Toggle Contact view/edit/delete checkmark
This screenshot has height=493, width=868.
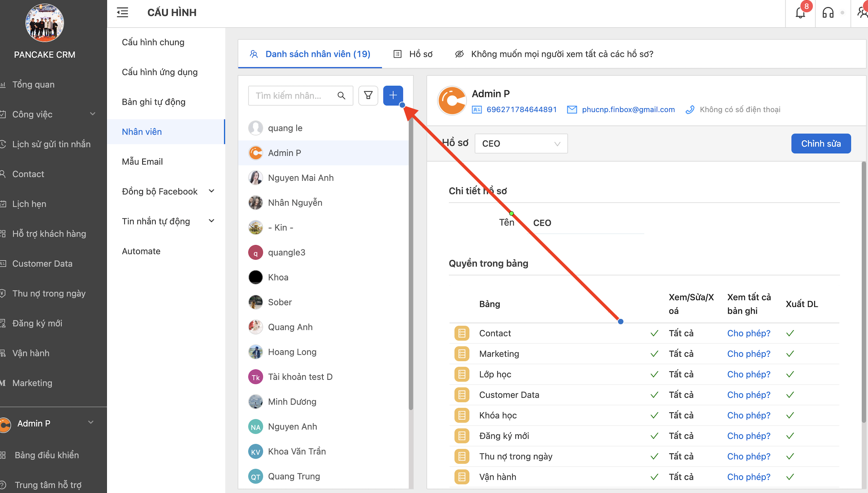654,333
